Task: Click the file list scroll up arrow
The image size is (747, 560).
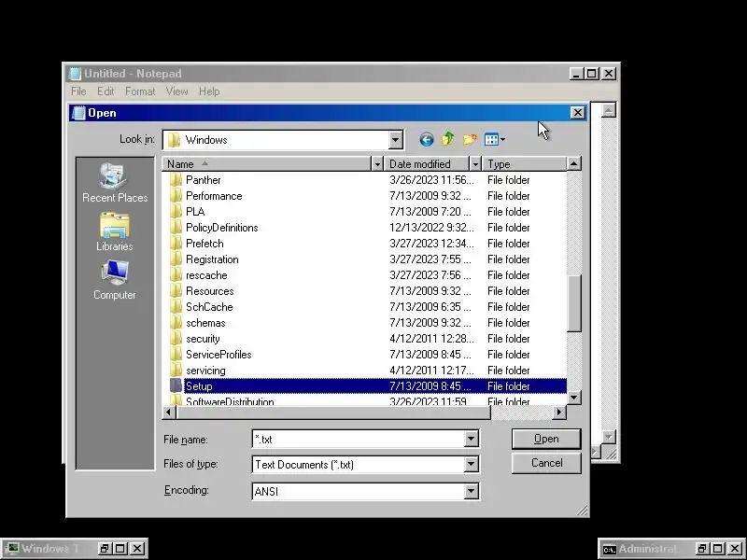Action: pos(574,164)
